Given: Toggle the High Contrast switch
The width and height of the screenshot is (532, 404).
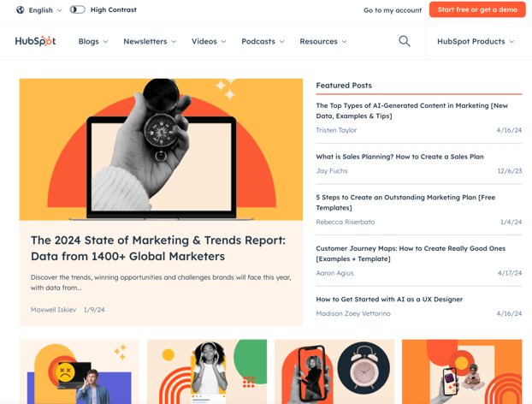Looking at the screenshot, I should [77, 10].
